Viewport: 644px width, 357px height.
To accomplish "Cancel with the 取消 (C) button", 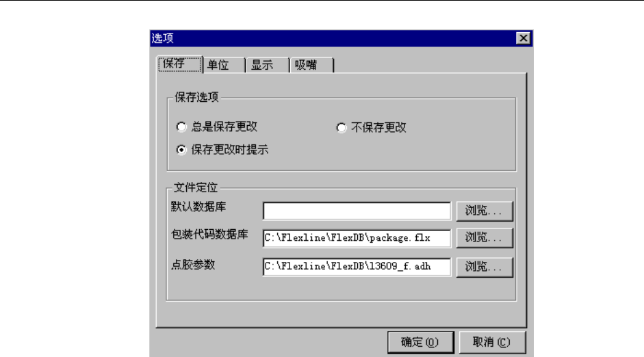I will [492, 342].
